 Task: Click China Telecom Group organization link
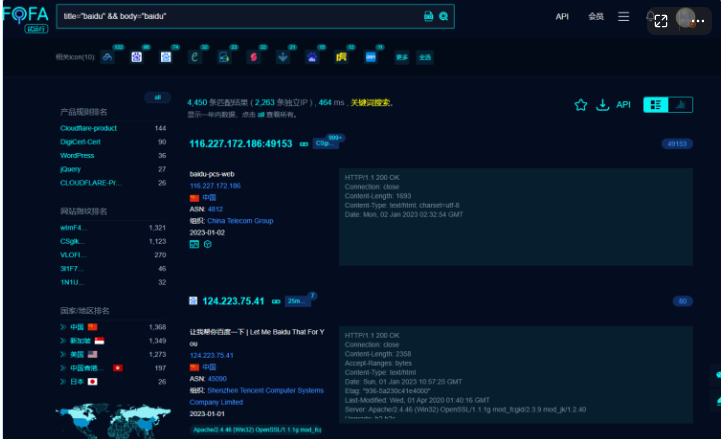[240, 221]
